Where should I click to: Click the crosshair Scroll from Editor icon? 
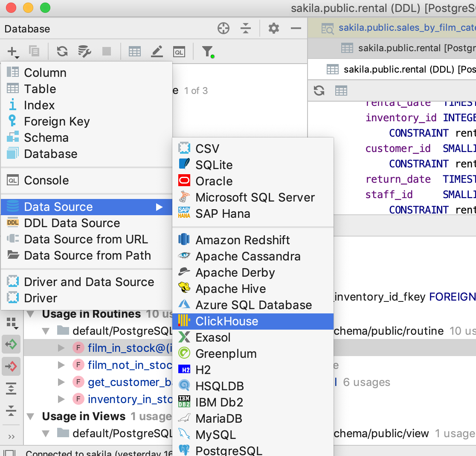pos(223,28)
